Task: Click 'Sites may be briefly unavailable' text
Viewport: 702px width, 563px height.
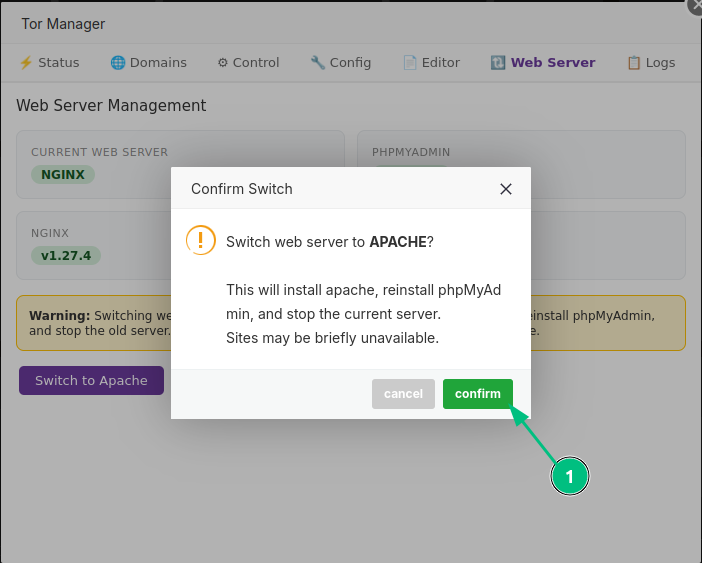Action: (x=332, y=338)
